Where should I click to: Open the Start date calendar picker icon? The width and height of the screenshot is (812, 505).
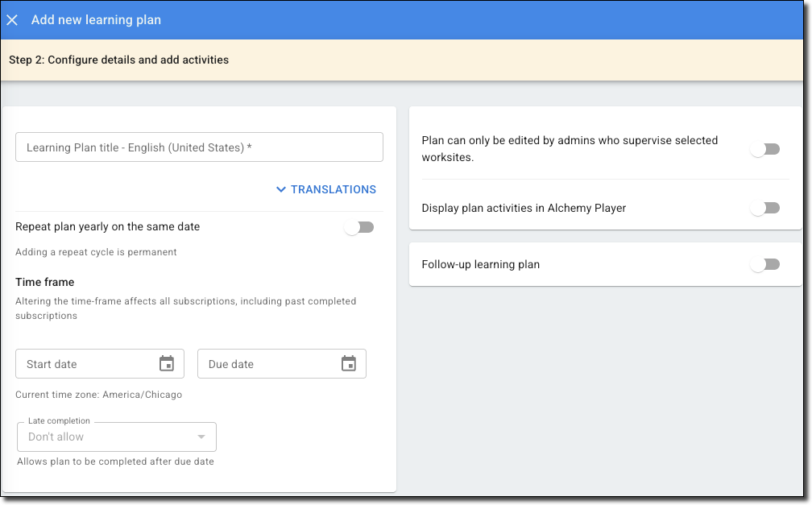point(167,363)
